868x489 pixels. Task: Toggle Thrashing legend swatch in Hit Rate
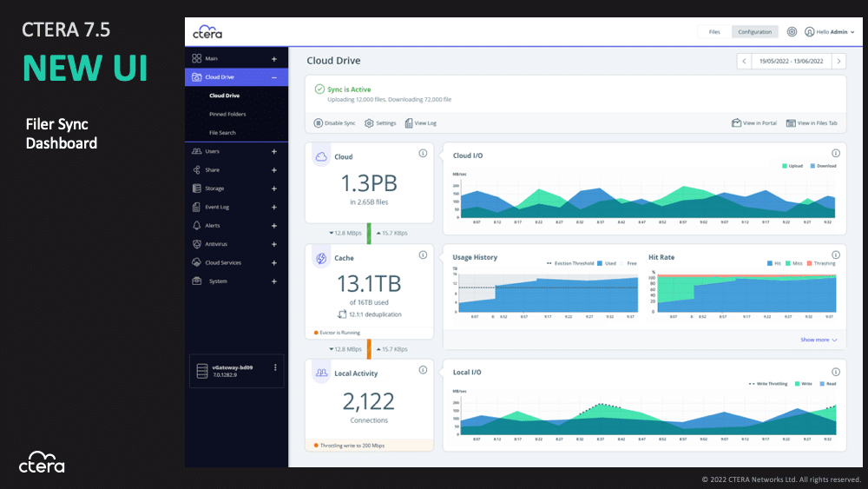click(809, 263)
